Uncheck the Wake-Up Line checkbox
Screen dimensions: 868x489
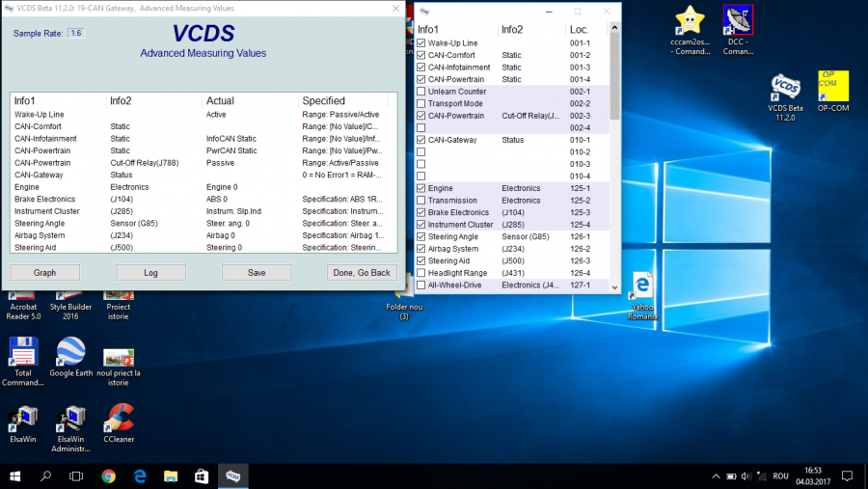point(420,43)
